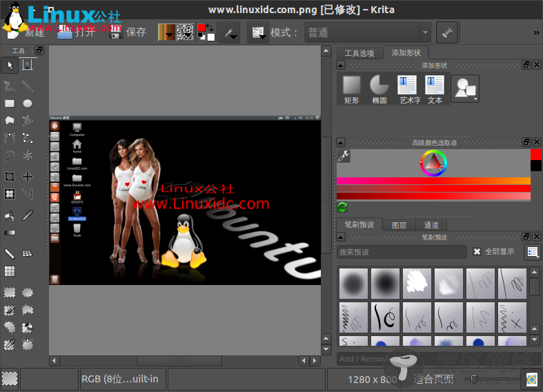
Task: Open the brush editor settings icon
Action: (x=229, y=33)
